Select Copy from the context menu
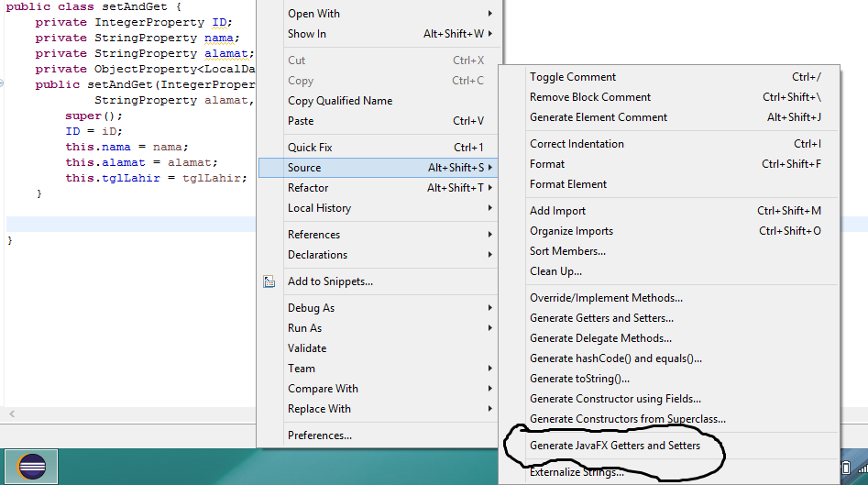Viewport: 868px width, 485px height. [379, 81]
